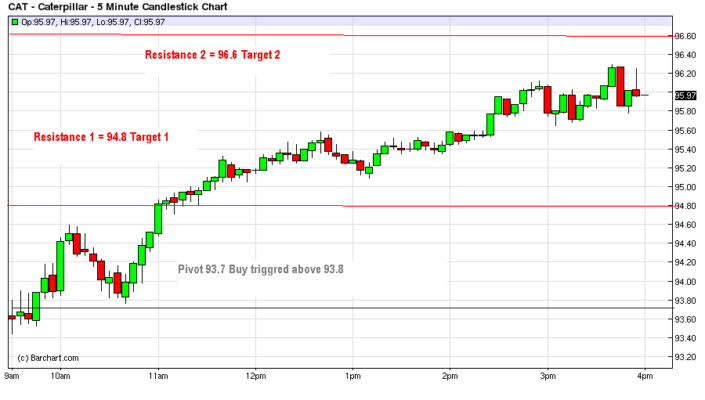
Task: Click the tall red candle near 96.20 before 4pm
Action: (x=620, y=86)
